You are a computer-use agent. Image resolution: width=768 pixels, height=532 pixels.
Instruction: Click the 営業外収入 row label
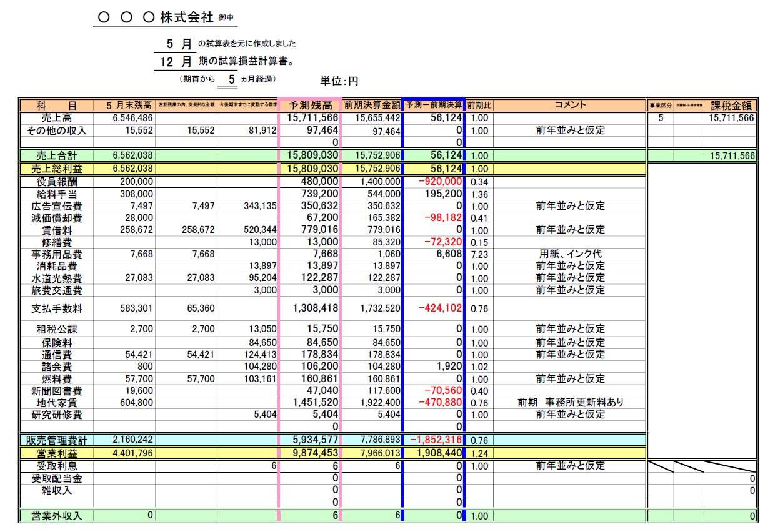[x=57, y=516]
